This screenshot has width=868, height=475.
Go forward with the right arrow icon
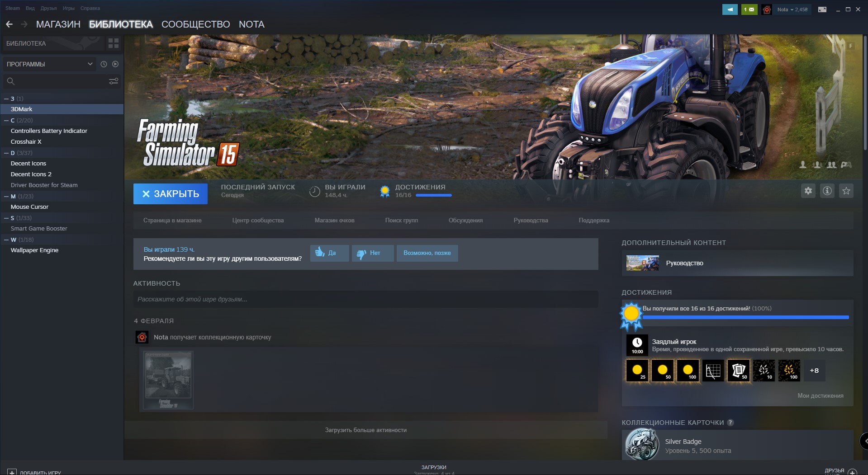24,24
